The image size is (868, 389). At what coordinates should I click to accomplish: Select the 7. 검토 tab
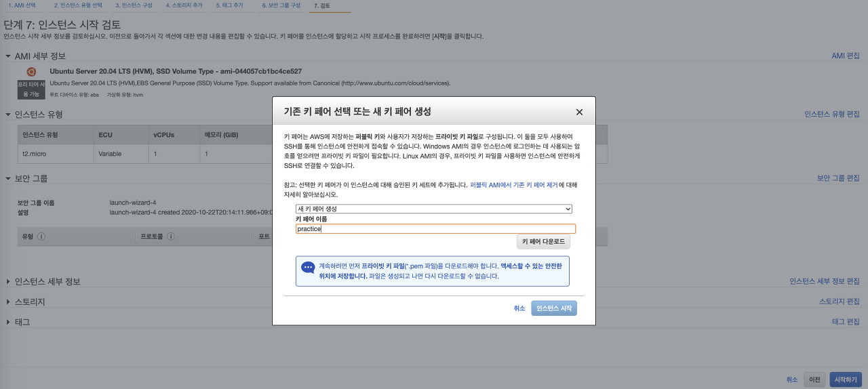point(321,5)
